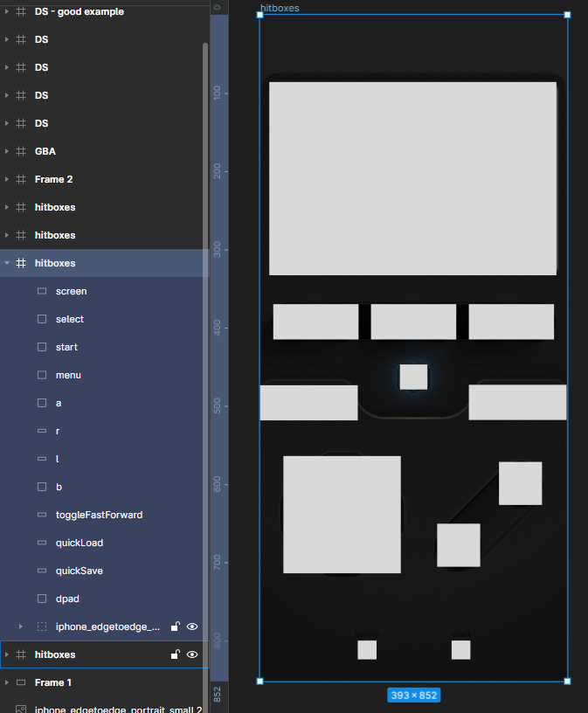Click the bottom-right selection handle of the frame

(x=567, y=682)
